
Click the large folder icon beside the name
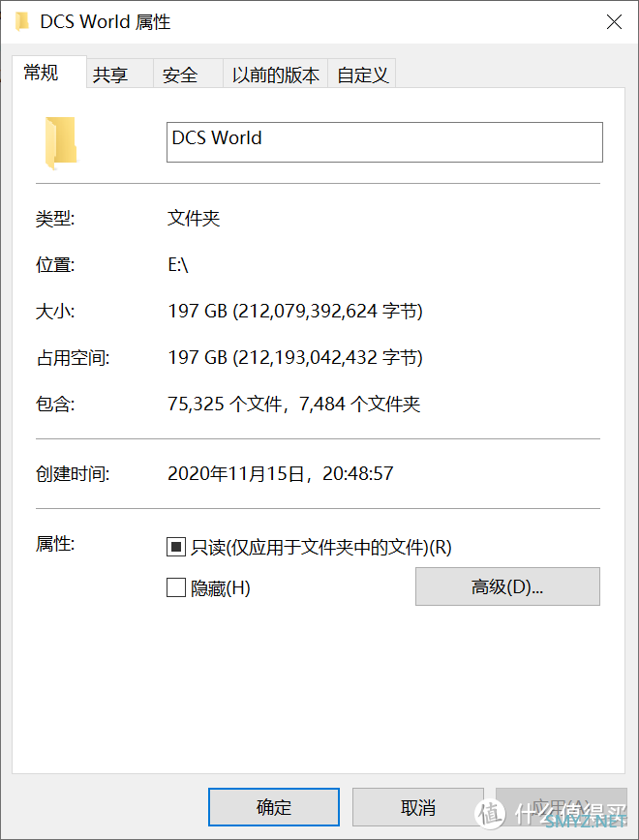pyautogui.click(x=61, y=143)
